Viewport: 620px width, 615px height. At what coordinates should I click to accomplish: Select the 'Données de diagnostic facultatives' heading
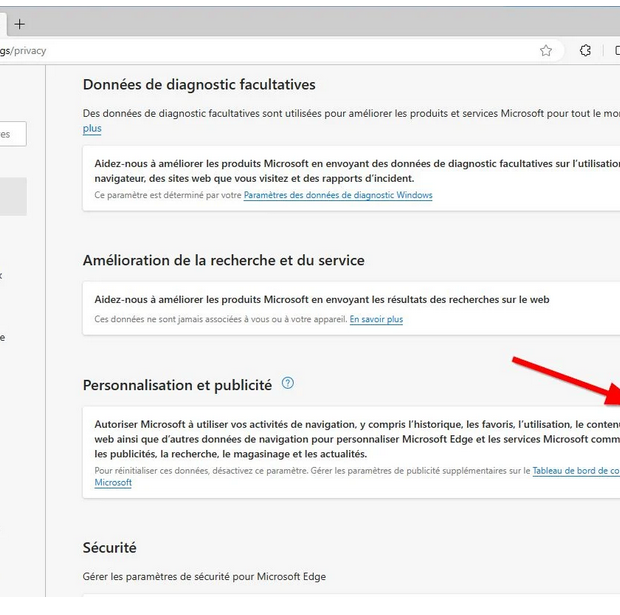coord(199,84)
